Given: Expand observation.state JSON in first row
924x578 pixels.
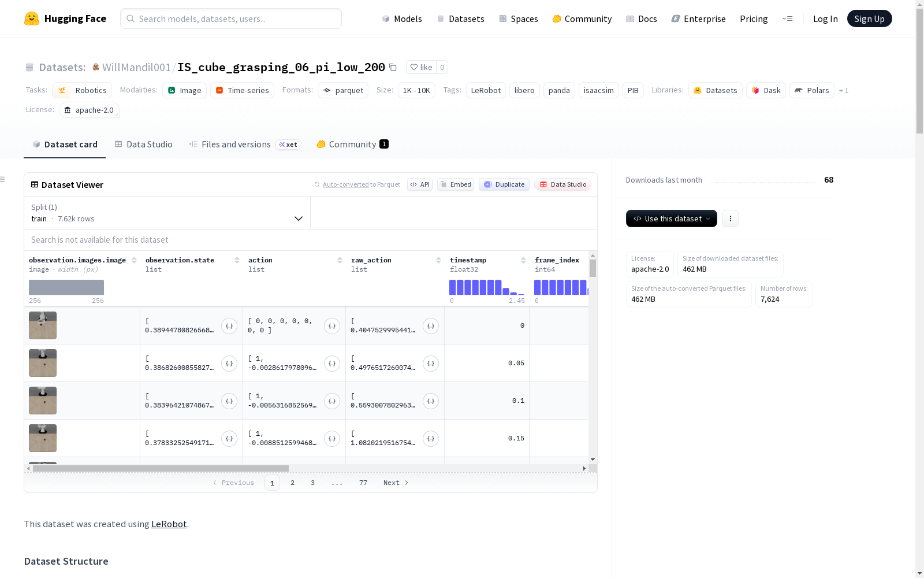Looking at the screenshot, I should [229, 326].
